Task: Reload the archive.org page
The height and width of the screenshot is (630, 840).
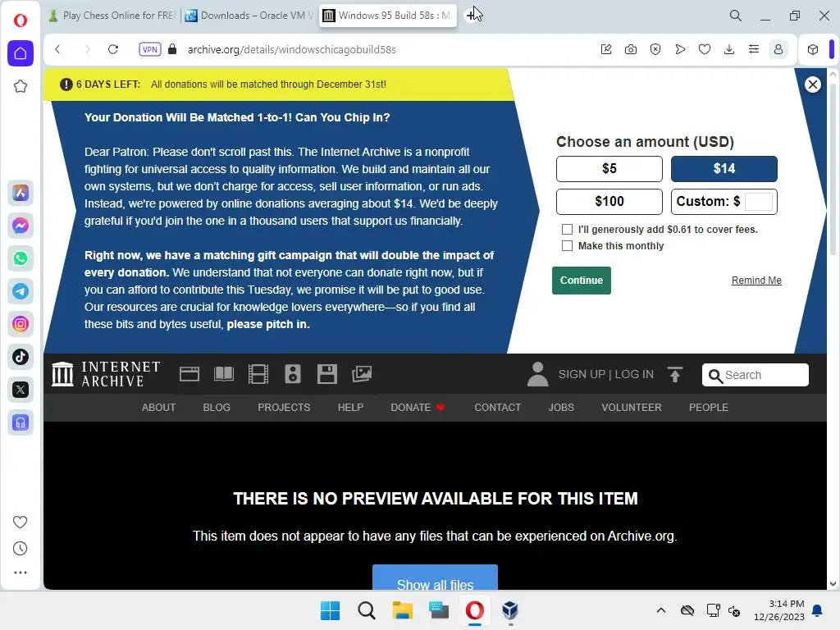Action: [x=112, y=49]
